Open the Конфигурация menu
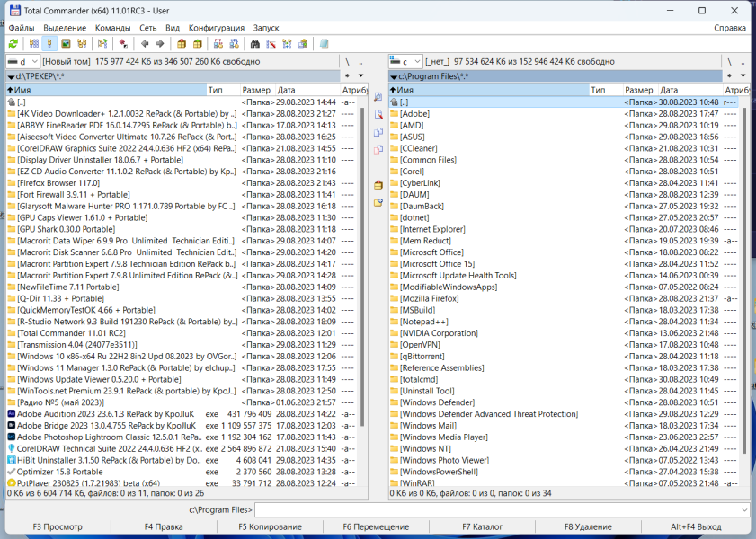The width and height of the screenshot is (756, 539). [x=217, y=28]
